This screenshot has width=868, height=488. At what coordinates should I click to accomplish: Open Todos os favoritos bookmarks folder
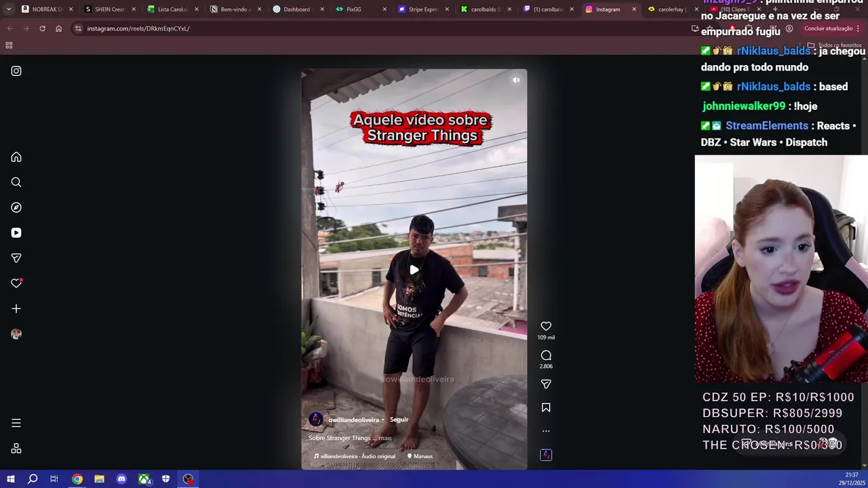point(835,45)
